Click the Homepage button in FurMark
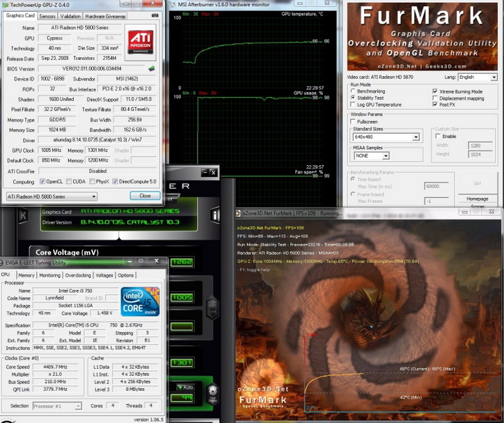This screenshot has width=504, height=423. click(478, 199)
